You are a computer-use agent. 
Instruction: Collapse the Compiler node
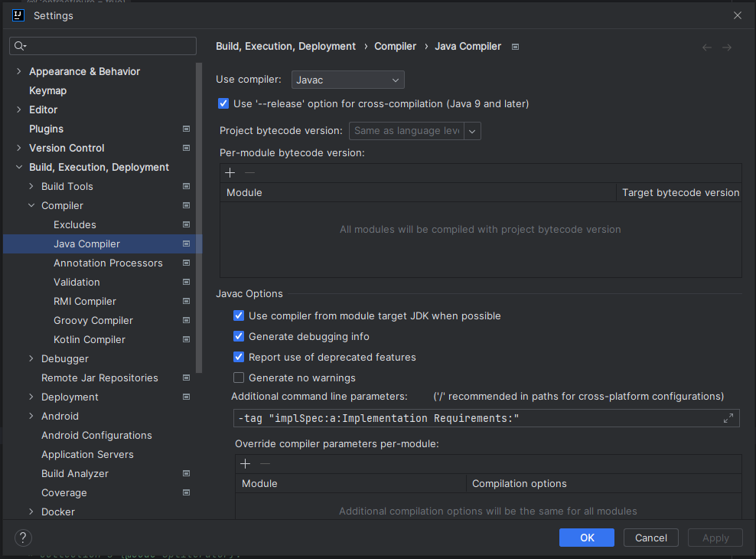coord(31,205)
